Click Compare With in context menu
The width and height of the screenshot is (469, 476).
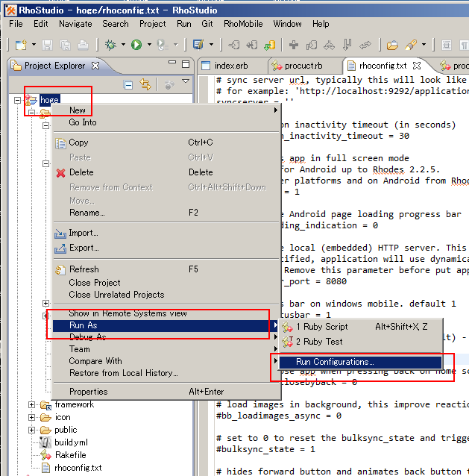click(166, 361)
